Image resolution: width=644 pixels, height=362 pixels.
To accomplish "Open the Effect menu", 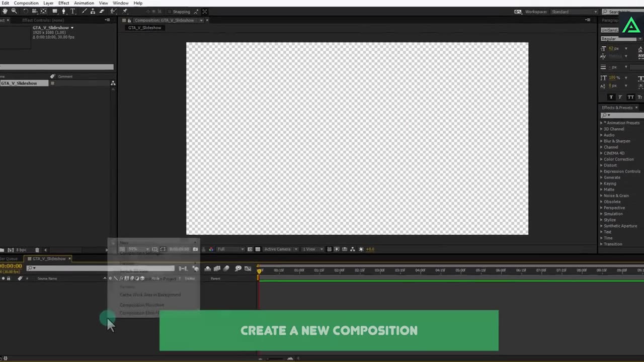I will click(x=64, y=3).
